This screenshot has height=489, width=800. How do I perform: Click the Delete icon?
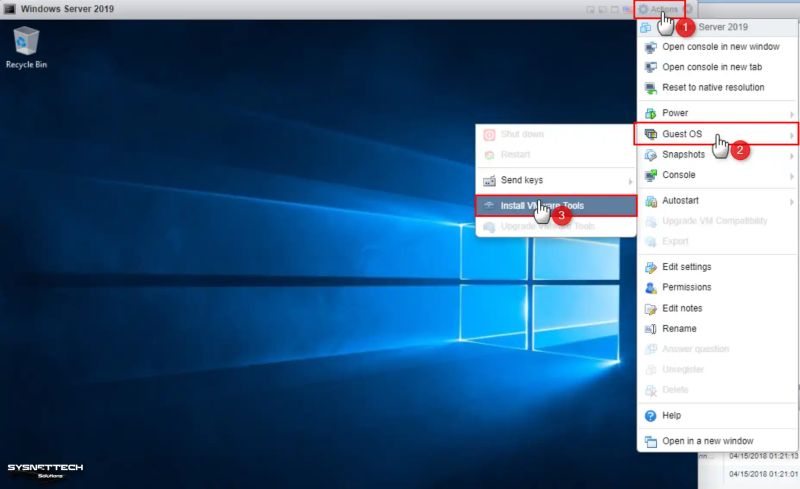(651, 390)
